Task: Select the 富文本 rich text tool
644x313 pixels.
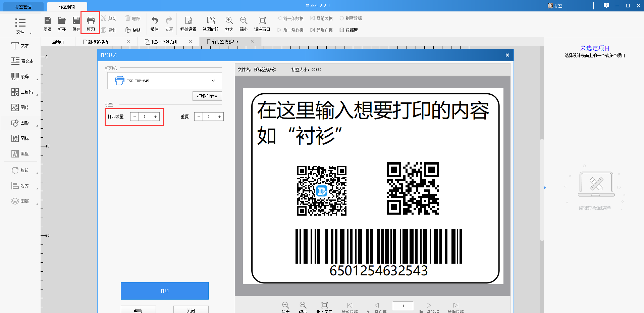Action: click(22, 61)
